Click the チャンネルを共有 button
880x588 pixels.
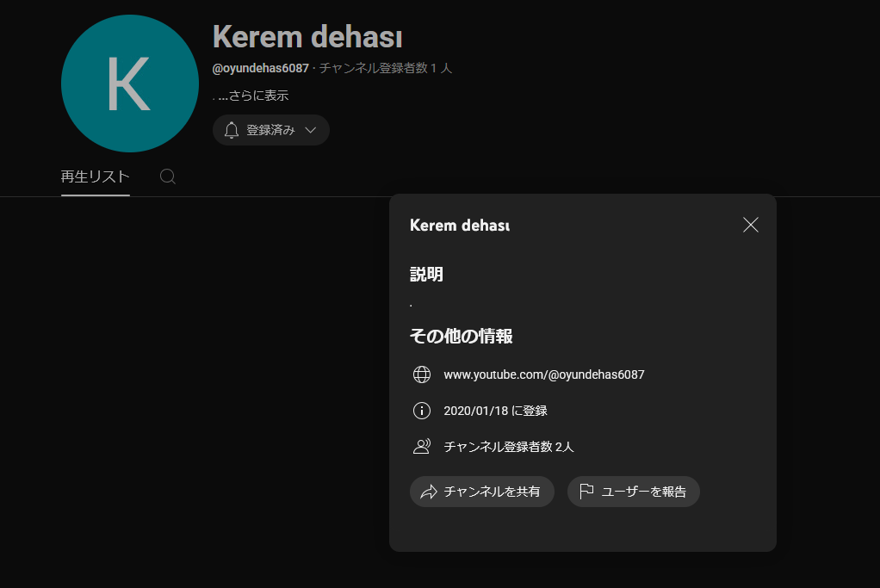point(482,492)
